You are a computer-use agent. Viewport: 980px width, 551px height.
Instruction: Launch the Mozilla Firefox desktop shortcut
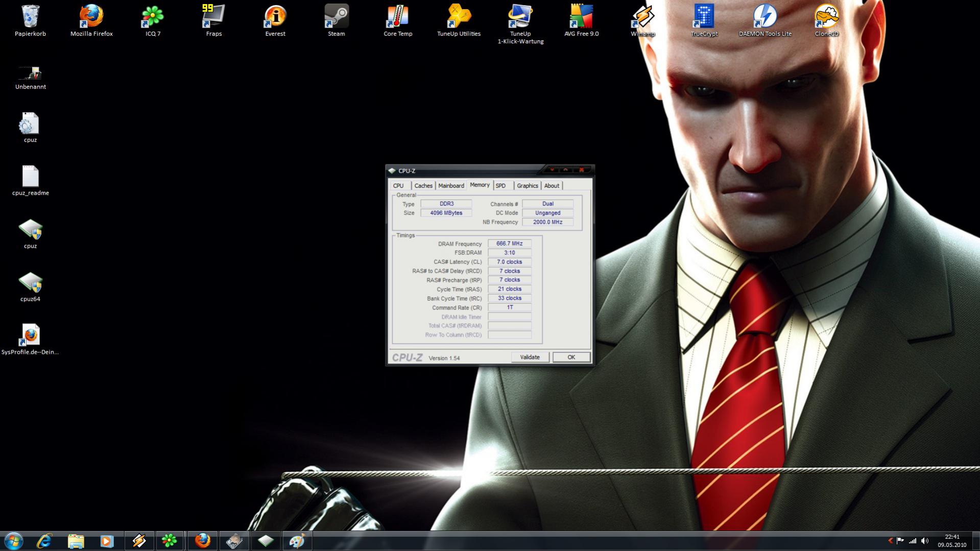91,20
